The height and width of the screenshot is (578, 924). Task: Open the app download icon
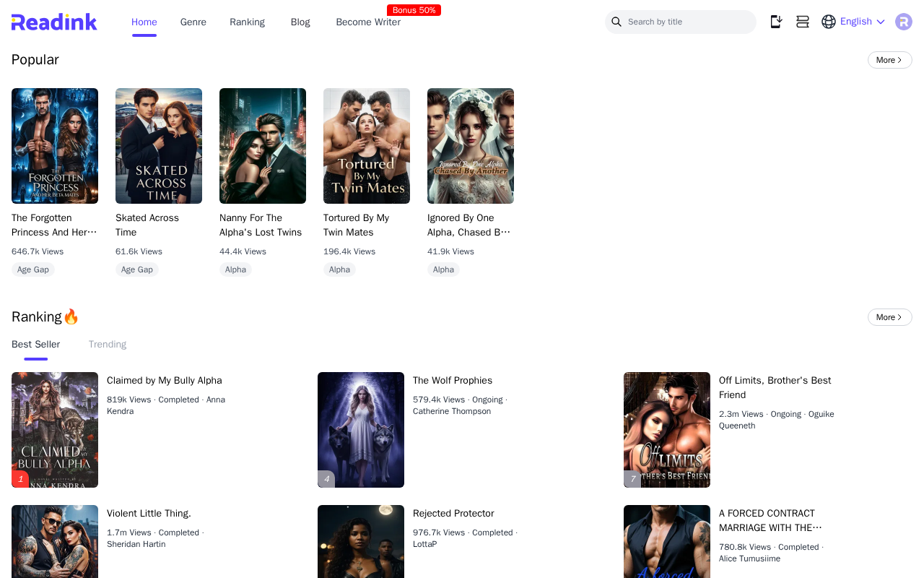[776, 22]
